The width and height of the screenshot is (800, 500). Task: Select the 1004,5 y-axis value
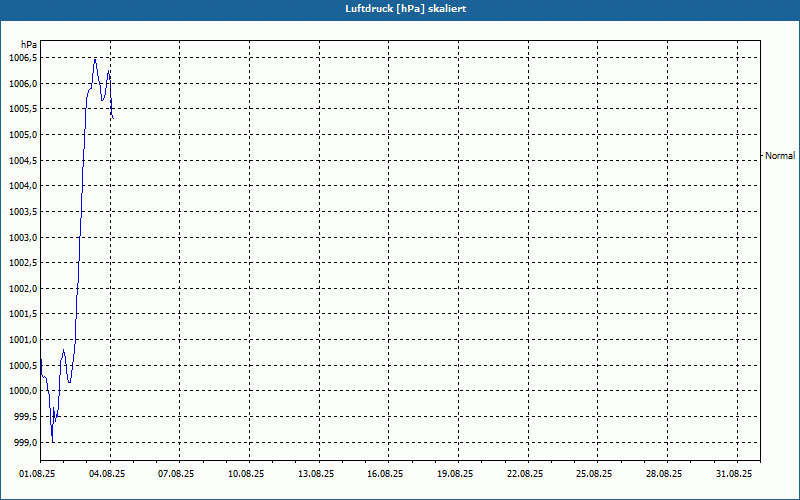23,160
